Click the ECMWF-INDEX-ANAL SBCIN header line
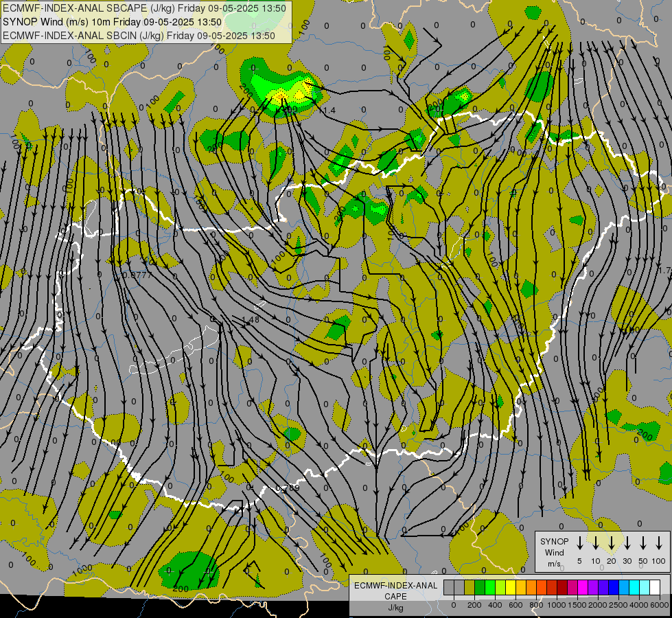 point(139,36)
